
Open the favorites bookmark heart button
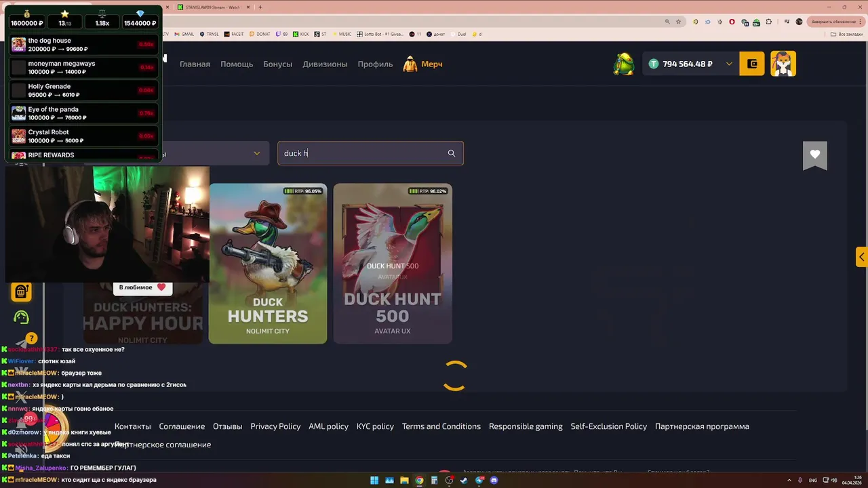[x=814, y=156]
